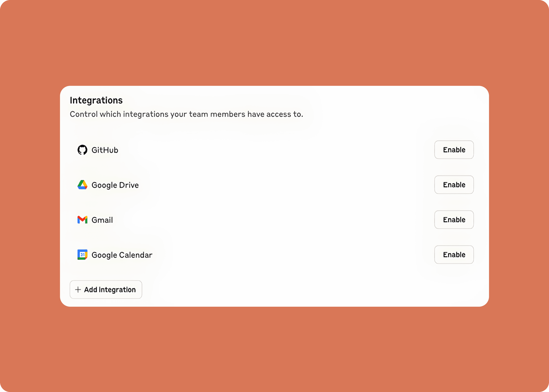
Task: Select the Gmail name label
Action: 102,220
